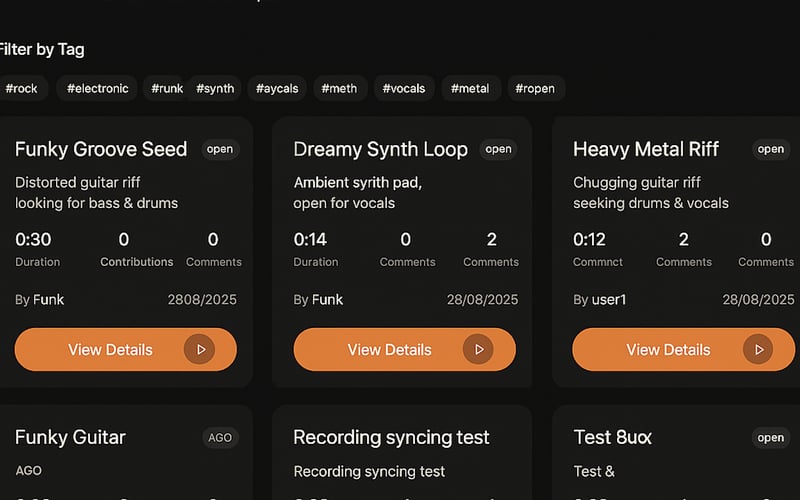The height and width of the screenshot is (500, 800).
Task: Open View Details for Heavy Metal Riff
Action: click(684, 349)
